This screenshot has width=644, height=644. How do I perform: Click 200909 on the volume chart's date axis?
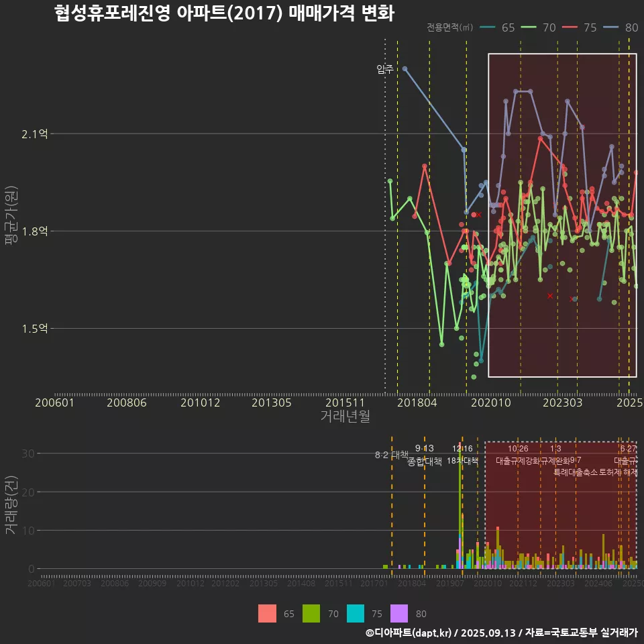pyautogui.click(x=152, y=583)
